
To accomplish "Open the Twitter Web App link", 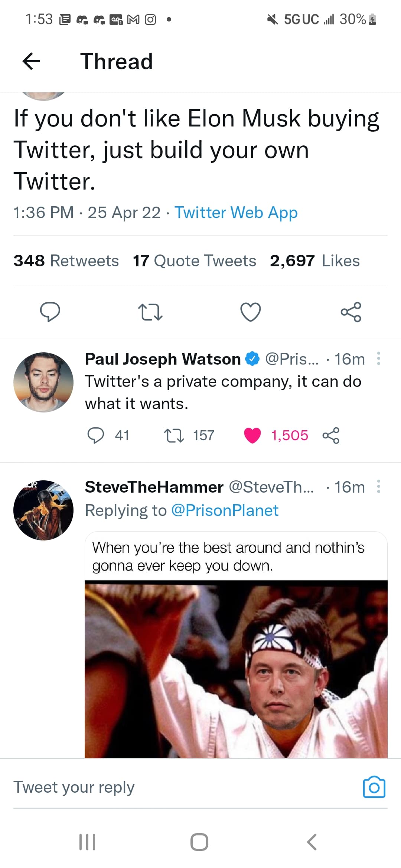I will (236, 213).
